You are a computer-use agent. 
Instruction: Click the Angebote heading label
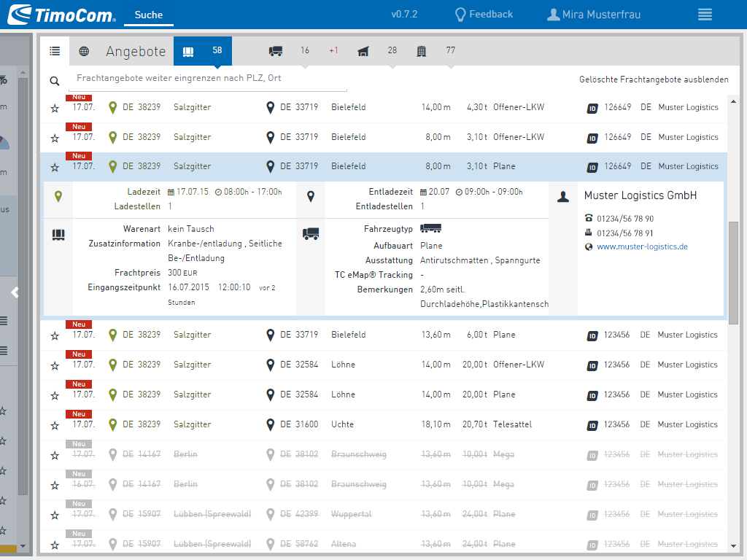136,52
